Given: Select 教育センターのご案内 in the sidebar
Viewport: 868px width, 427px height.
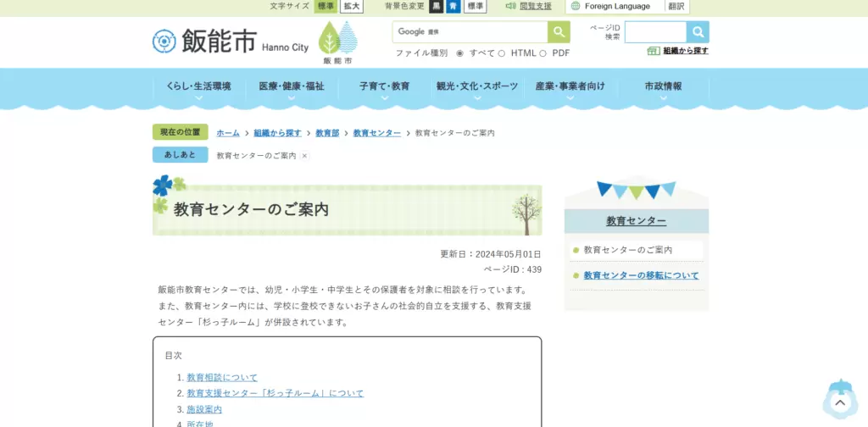Looking at the screenshot, I should (628, 250).
